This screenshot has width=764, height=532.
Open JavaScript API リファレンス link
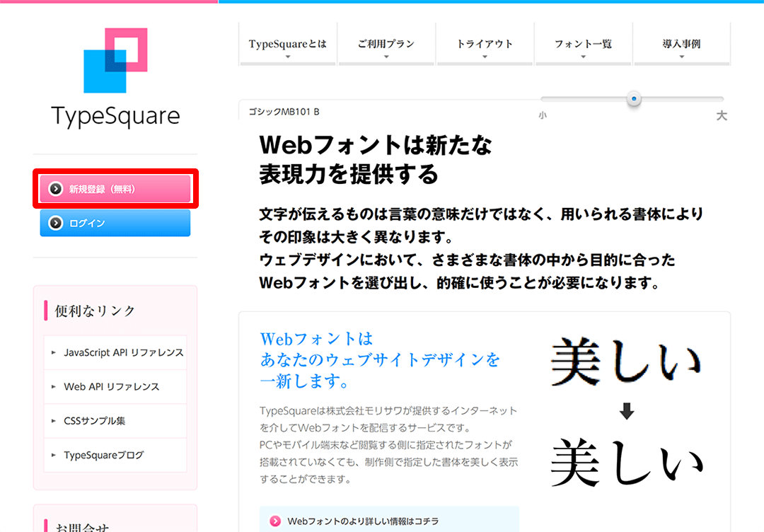(115, 352)
